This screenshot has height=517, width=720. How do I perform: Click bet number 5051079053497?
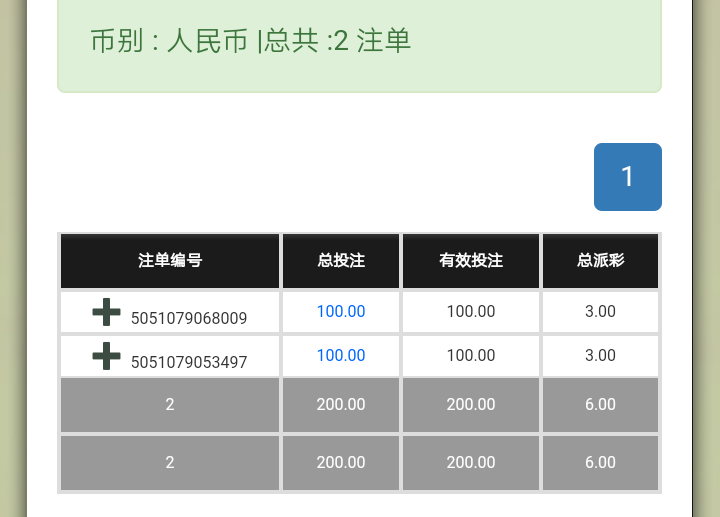tap(189, 362)
